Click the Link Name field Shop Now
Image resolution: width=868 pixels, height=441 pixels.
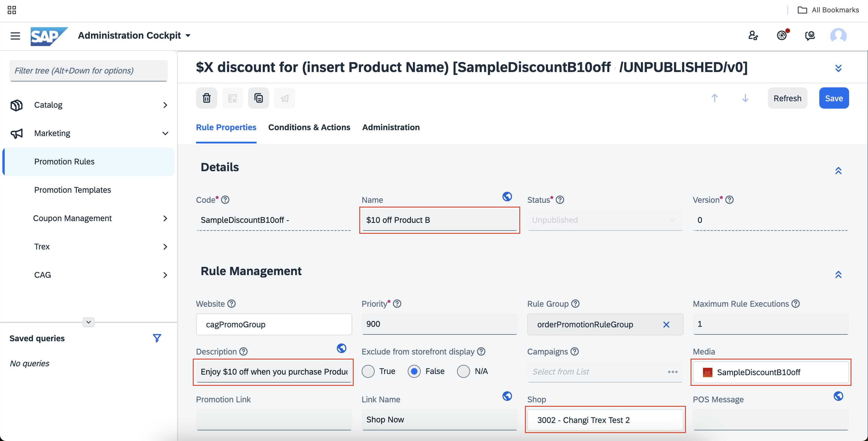click(439, 420)
